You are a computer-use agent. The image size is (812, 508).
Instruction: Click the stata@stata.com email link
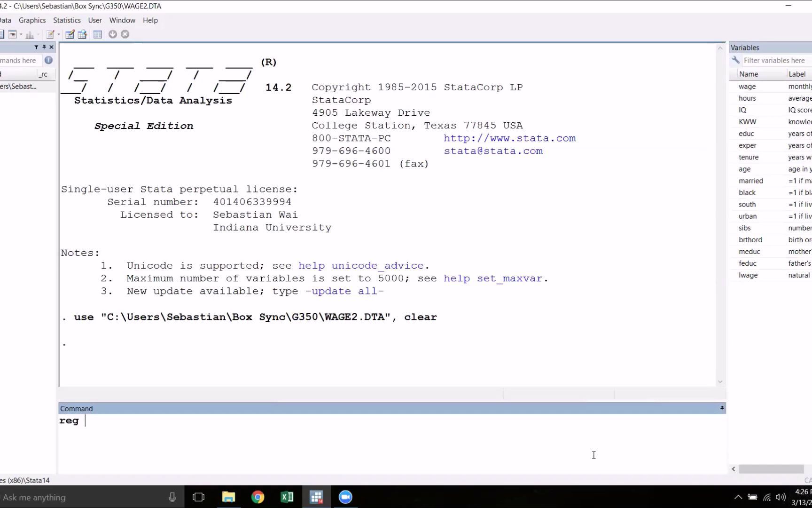coord(493,151)
